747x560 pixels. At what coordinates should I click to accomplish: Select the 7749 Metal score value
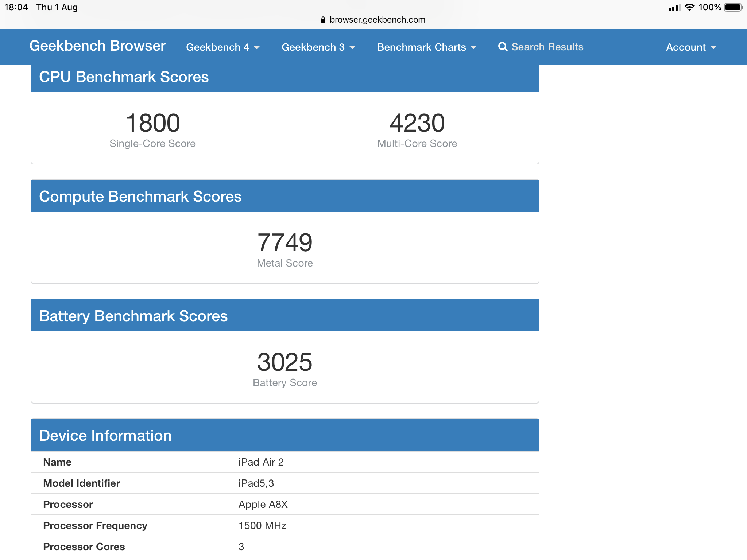[x=285, y=243]
